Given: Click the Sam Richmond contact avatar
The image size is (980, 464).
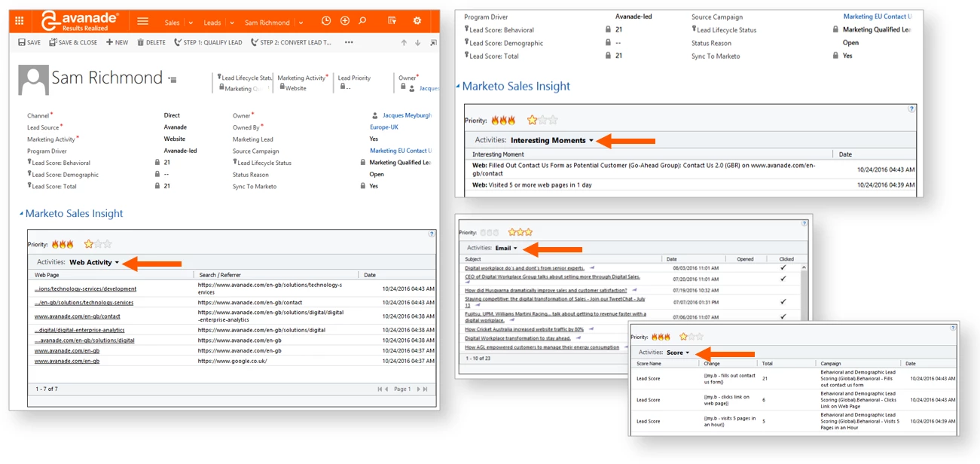Looking at the screenshot, I should (x=33, y=80).
